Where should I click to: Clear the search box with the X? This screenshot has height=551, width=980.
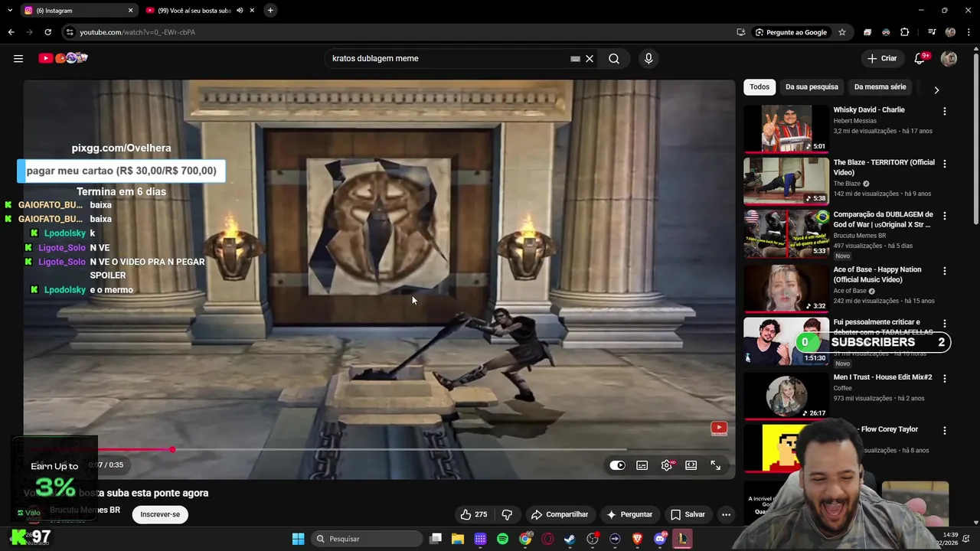[590, 58]
